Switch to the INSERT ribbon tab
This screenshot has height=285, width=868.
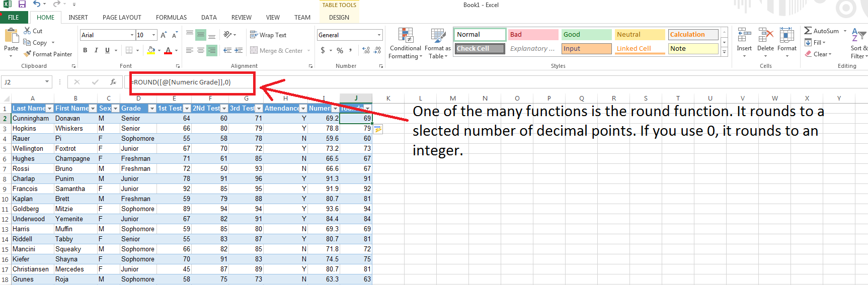coord(78,17)
